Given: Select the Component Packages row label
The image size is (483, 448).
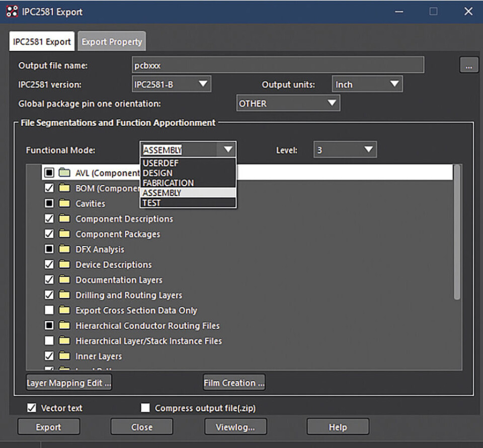Looking at the screenshot, I should [118, 234].
